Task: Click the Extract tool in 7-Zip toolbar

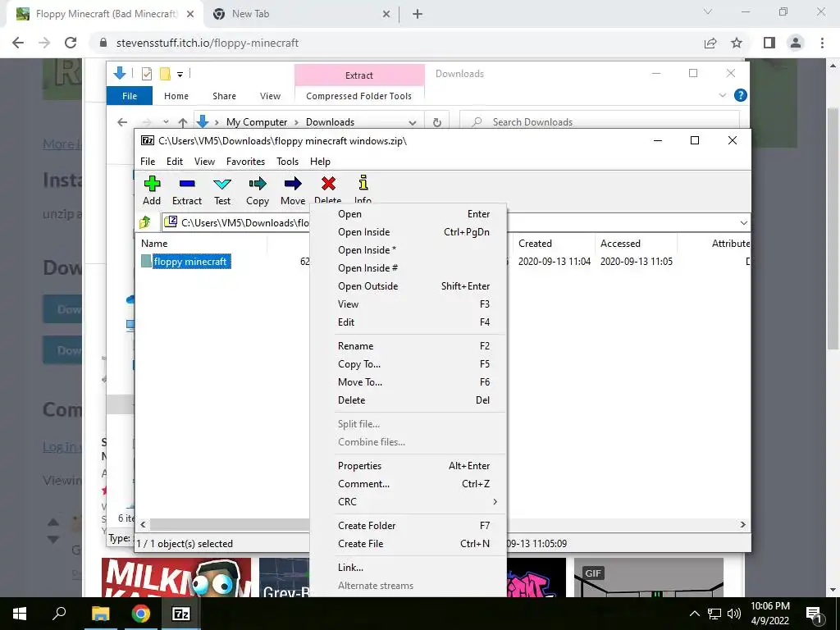Action: pos(187,190)
